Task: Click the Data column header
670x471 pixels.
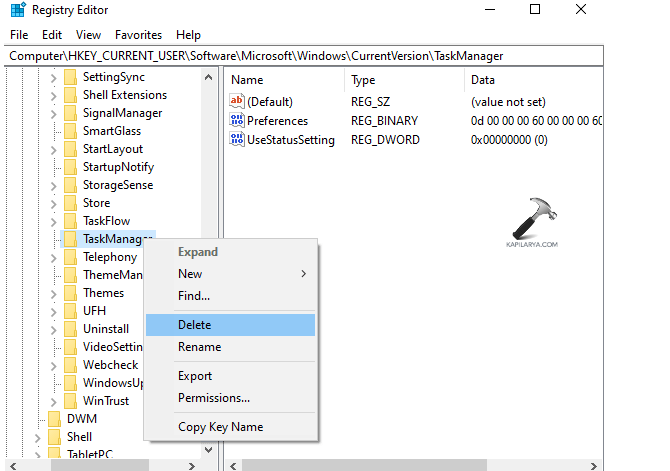Action: [484, 80]
